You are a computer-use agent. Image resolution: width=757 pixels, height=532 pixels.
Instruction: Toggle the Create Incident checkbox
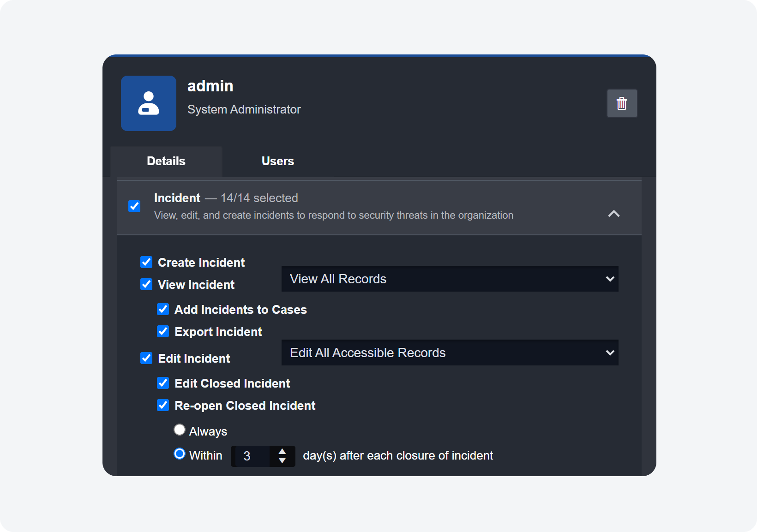(146, 262)
